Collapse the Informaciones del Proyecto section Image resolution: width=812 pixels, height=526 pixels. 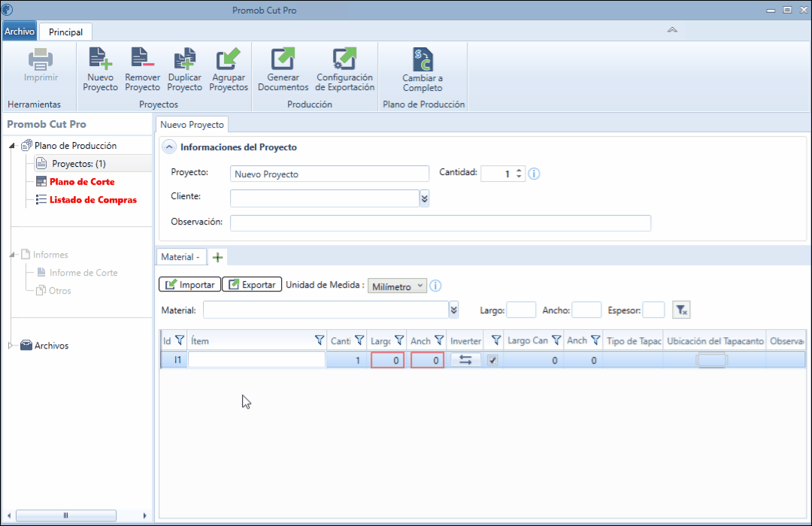point(170,147)
